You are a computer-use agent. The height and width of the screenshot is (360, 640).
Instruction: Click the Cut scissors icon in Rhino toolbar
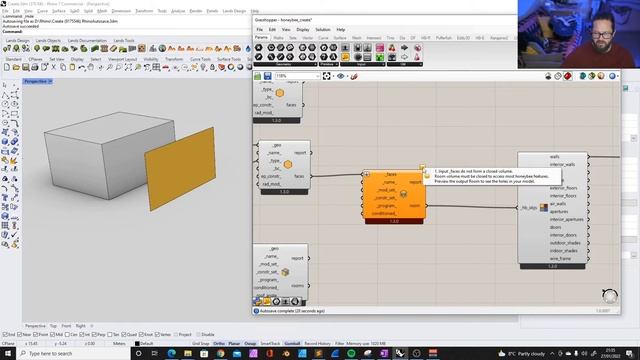point(53,67)
